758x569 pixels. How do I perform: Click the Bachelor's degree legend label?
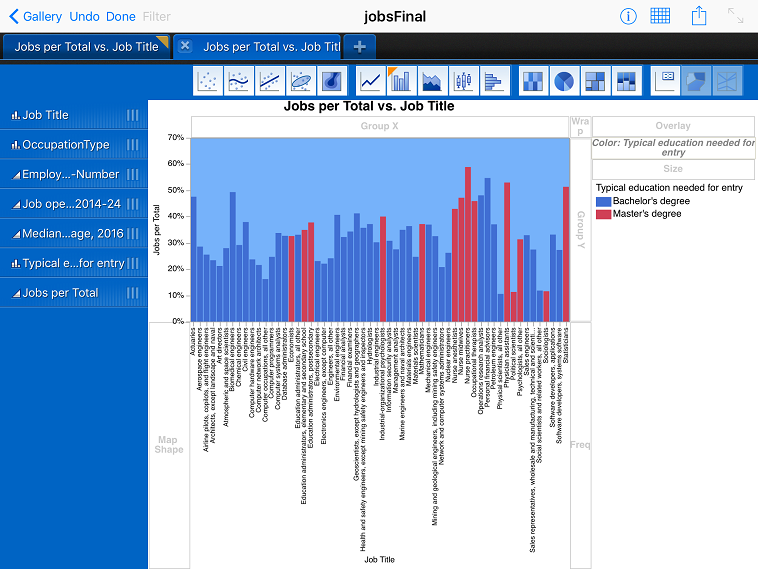click(651, 201)
